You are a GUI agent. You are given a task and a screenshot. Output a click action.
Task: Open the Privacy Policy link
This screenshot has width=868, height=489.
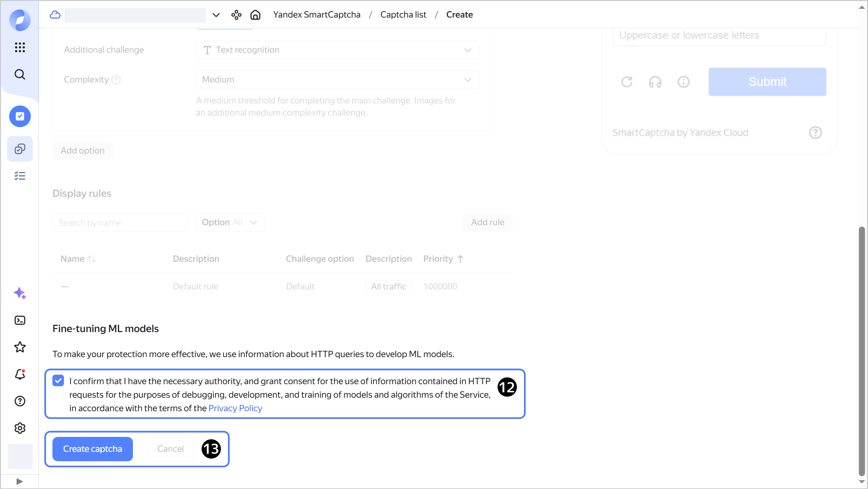235,408
